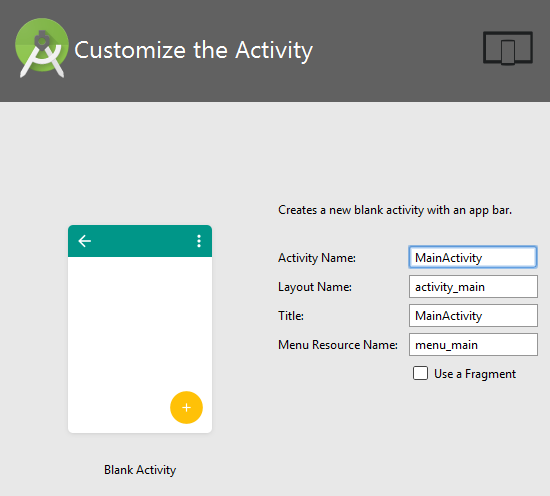Enable the Use a Fragment checkbox

click(420, 373)
